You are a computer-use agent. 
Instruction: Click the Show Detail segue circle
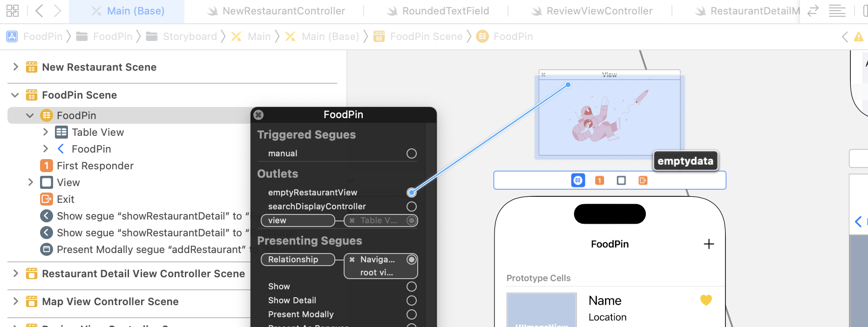[411, 300]
